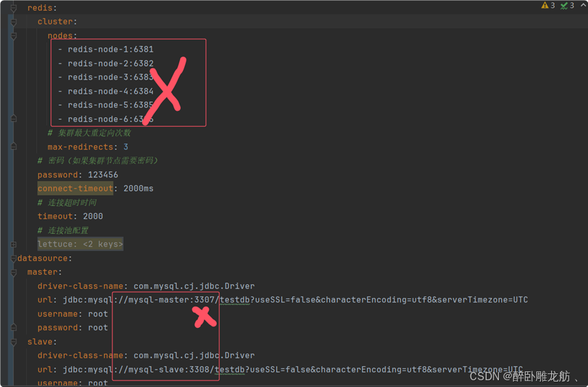Click master's com.mysql.cj.jdbc.Driver value
Image resolution: width=588 pixels, height=387 pixels.
click(x=194, y=286)
